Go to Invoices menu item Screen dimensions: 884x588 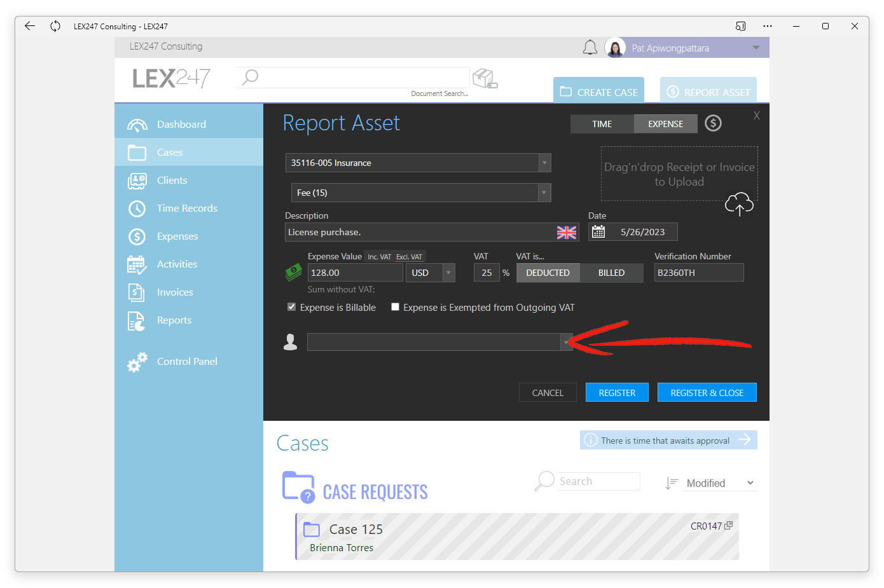tap(175, 292)
